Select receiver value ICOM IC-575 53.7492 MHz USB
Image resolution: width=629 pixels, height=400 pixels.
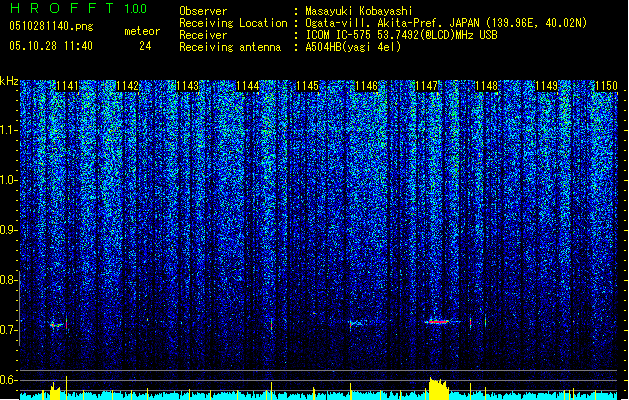pos(401,35)
